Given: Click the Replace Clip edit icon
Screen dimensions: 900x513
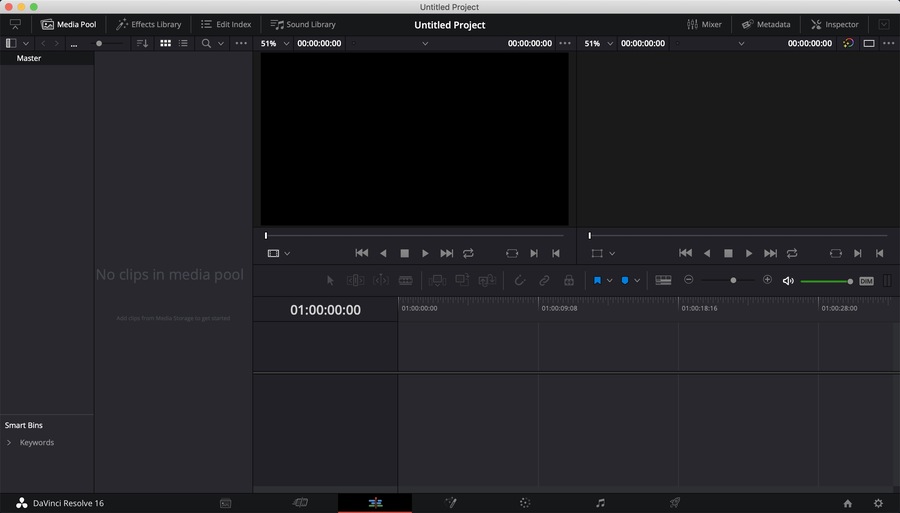Looking at the screenshot, I should coord(487,280).
